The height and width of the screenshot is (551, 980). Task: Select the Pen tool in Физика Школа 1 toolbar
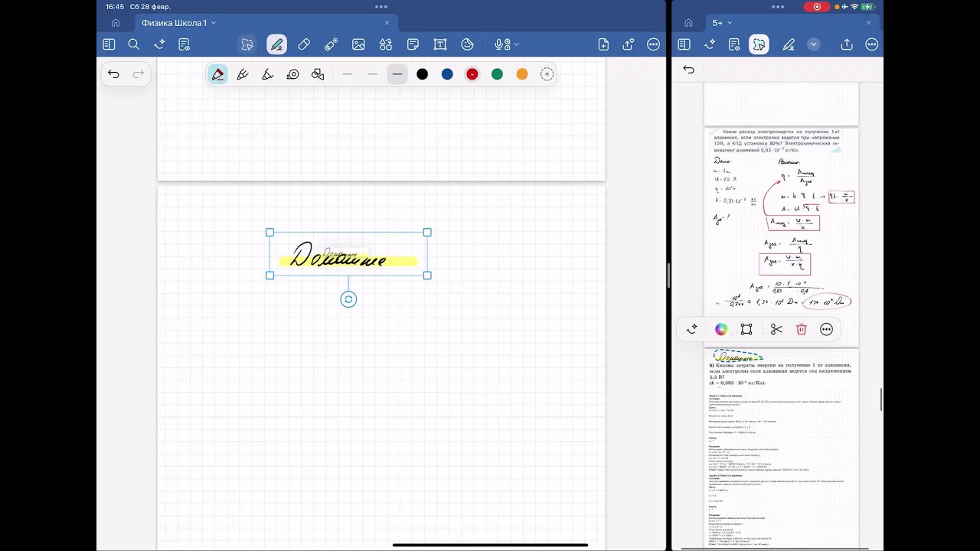click(277, 44)
